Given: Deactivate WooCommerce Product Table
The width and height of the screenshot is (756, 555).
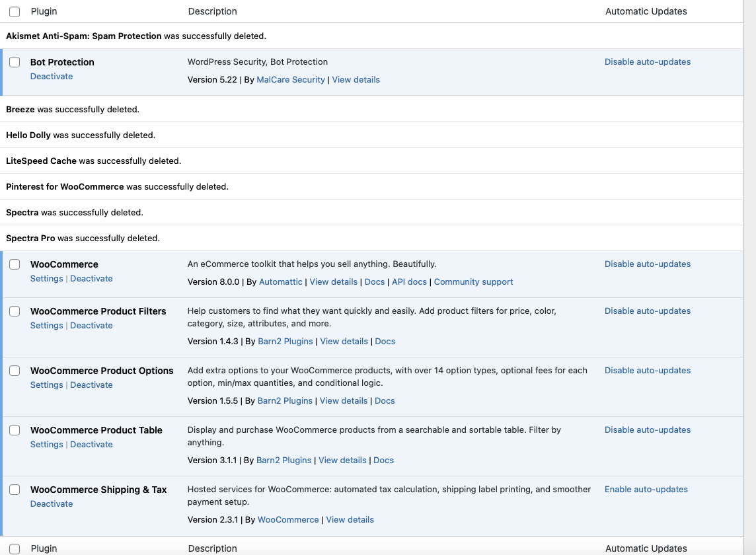Looking at the screenshot, I should [91, 444].
